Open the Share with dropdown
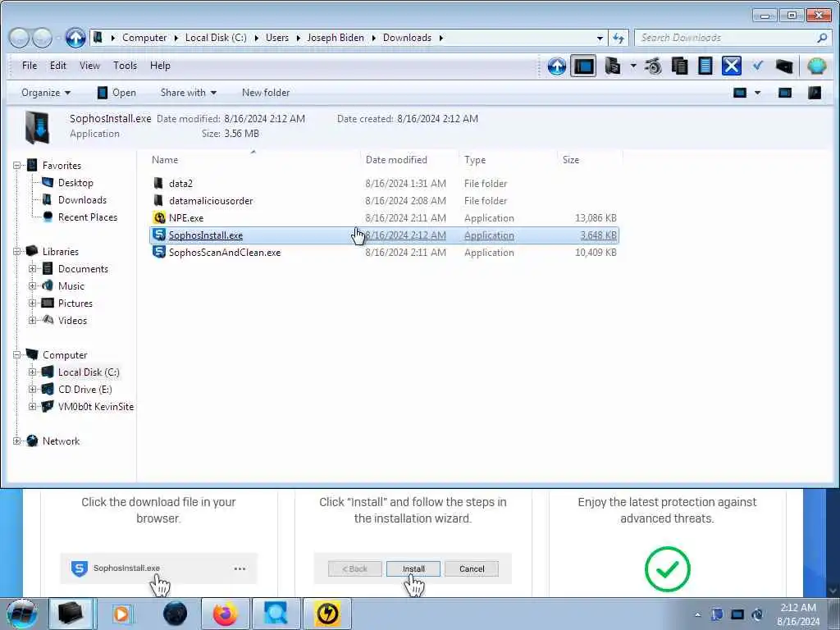This screenshot has height=630, width=840. [x=189, y=93]
